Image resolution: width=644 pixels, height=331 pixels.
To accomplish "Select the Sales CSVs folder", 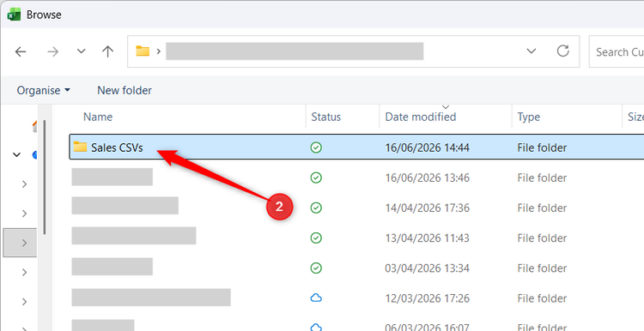I will click(x=356, y=147).
